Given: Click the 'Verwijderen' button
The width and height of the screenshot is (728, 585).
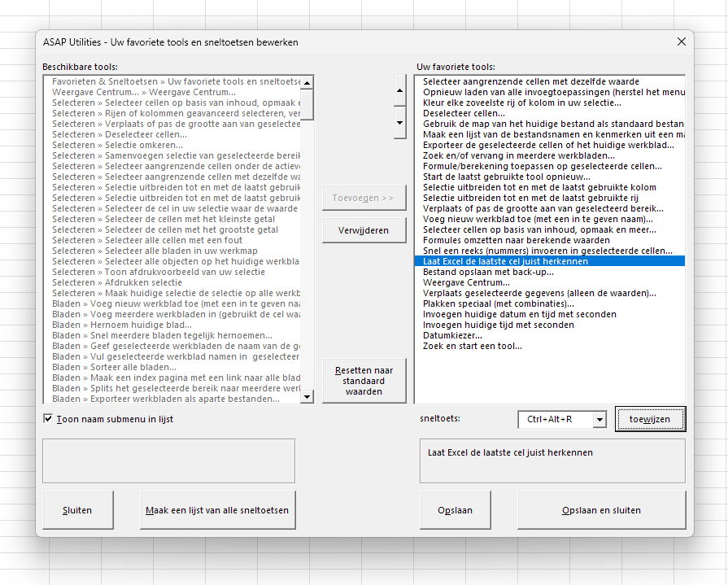Looking at the screenshot, I should pos(364,230).
